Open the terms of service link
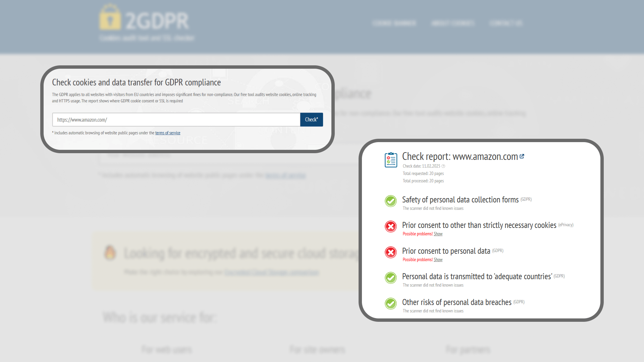Viewport: 644px width, 362px height. (x=168, y=133)
